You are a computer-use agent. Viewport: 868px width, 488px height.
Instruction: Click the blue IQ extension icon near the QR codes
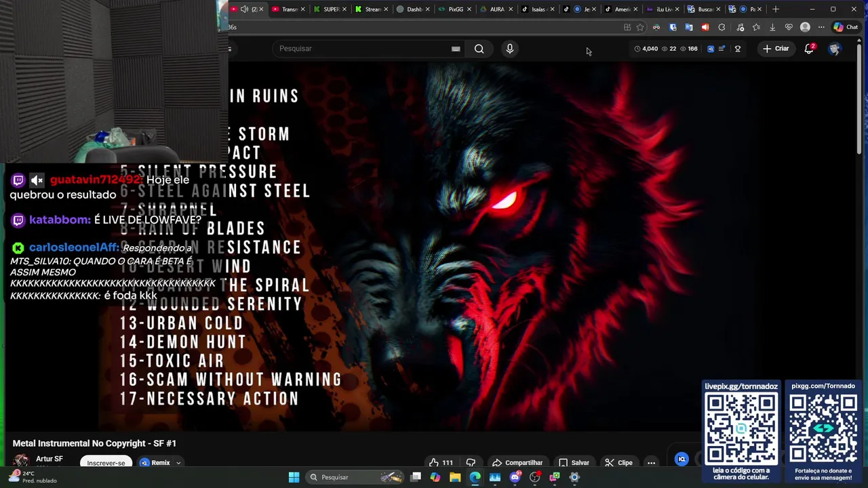click(x=682, y=460)
